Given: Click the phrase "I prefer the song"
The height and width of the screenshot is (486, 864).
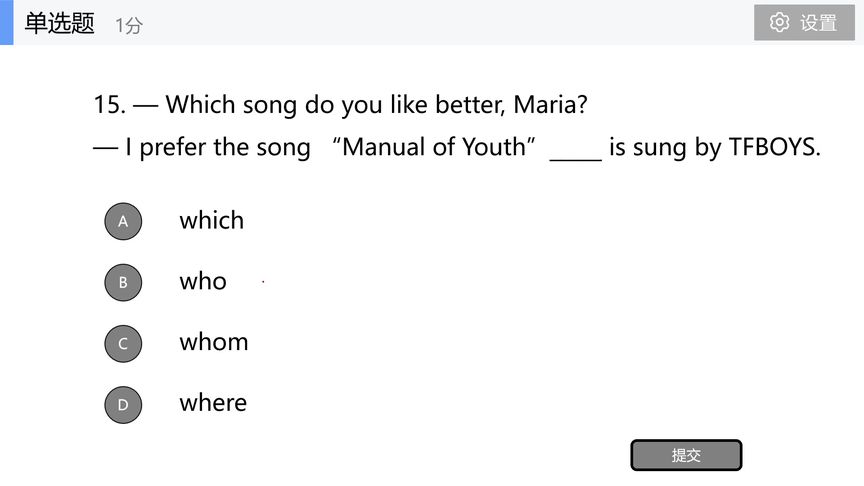Looking at the screenshot, I should coord(217,148).
